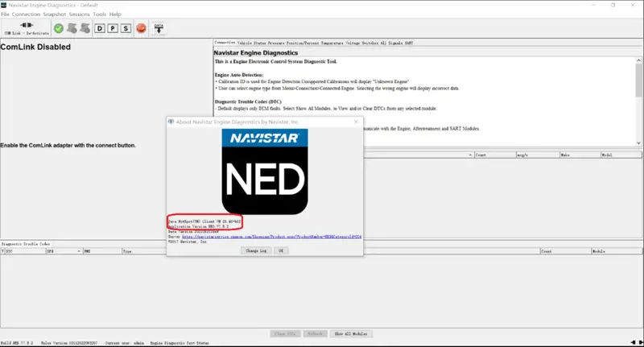Click the Change Log button in About dialog
The image size is (644, 347).
point(256,250)
